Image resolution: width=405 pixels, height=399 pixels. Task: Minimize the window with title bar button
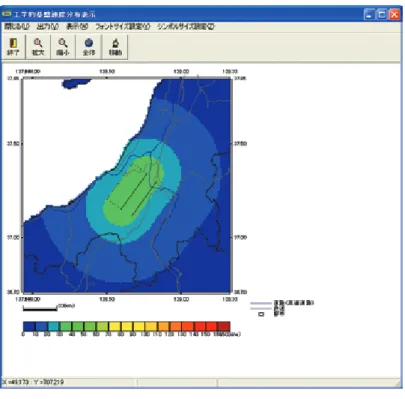click(369, 14)
